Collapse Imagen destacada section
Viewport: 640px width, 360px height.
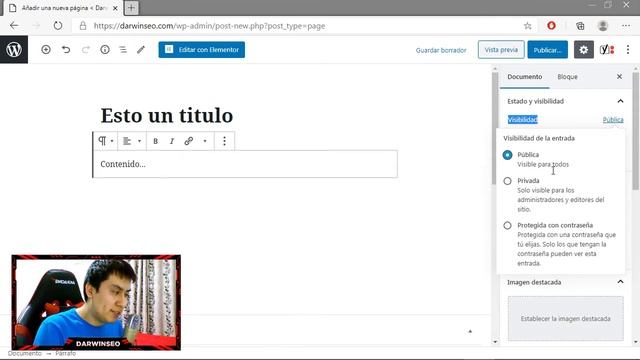click(620, 282)
